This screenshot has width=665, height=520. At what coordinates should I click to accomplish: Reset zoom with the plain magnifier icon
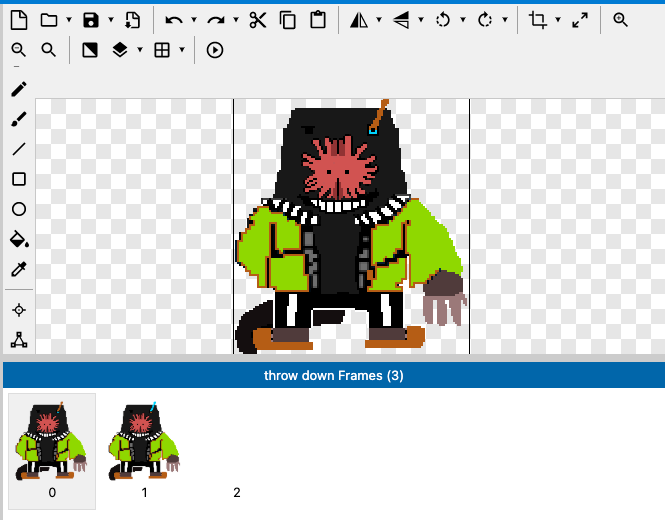[49, 50]
